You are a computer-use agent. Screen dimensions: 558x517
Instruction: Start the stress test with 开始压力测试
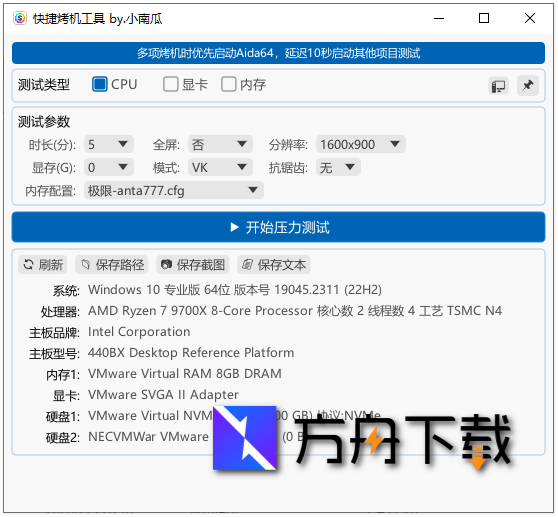click(x=278, y=227)
